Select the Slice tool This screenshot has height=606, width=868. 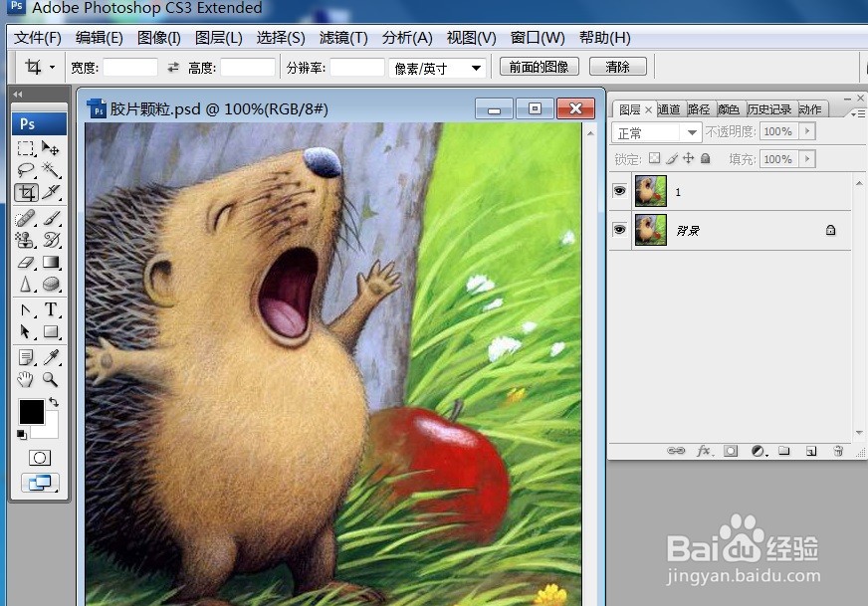pyautogui.click(x=51, y=192)
